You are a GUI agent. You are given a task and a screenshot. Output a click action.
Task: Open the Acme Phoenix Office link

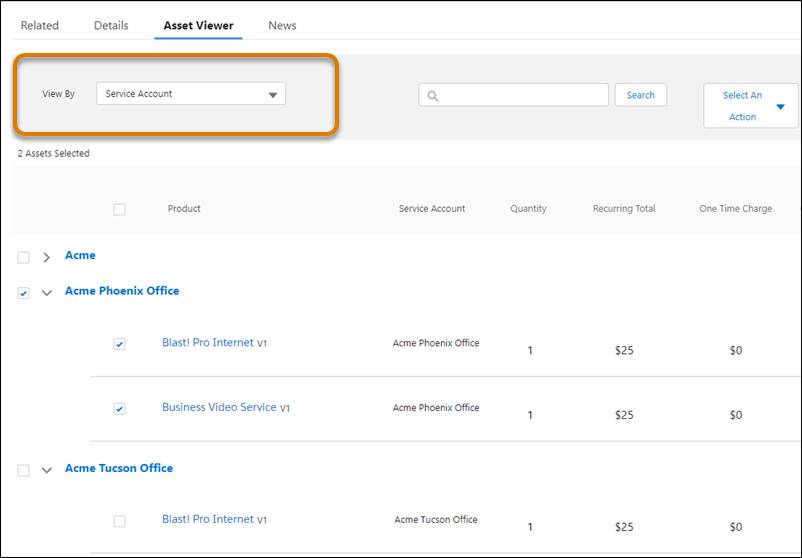pyautogui.click(x=122, y=291)
